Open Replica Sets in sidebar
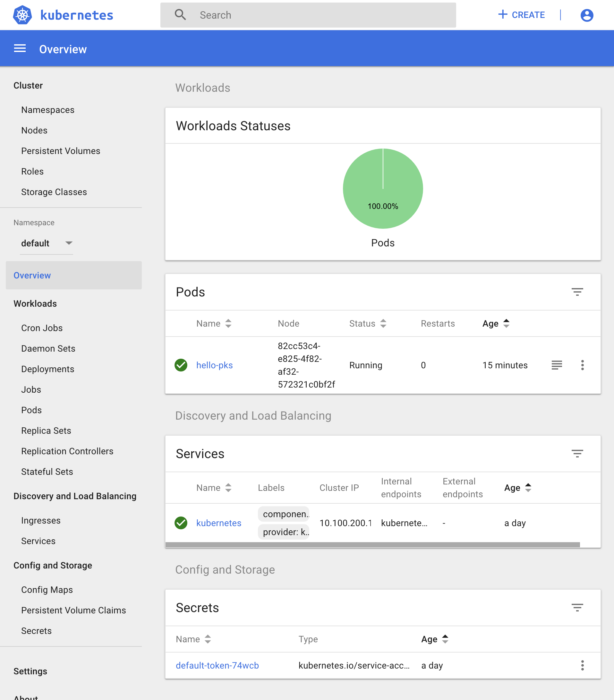Image resolution: width=614 pixels, height=700 pixels. [x=46, y=431]
